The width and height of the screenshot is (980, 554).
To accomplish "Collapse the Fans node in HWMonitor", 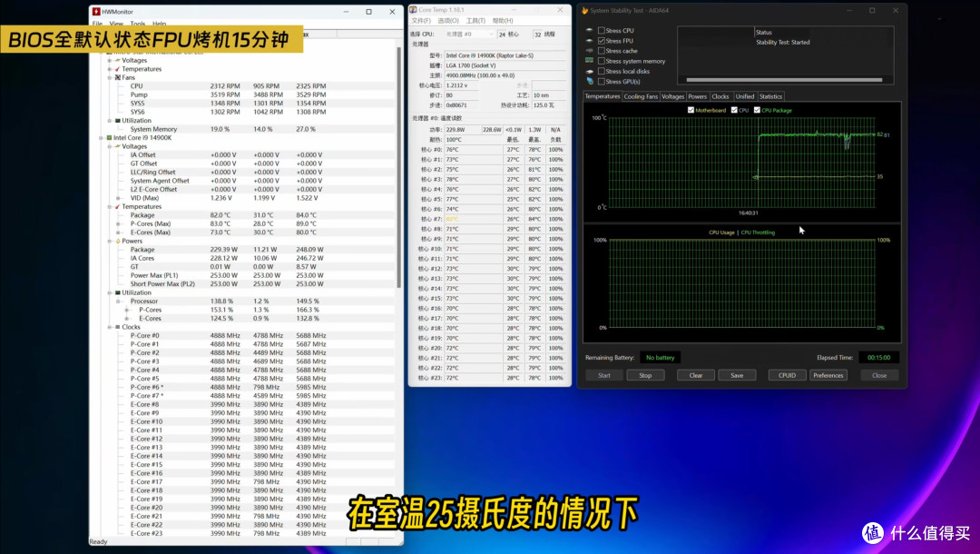I will coord(110,77).
